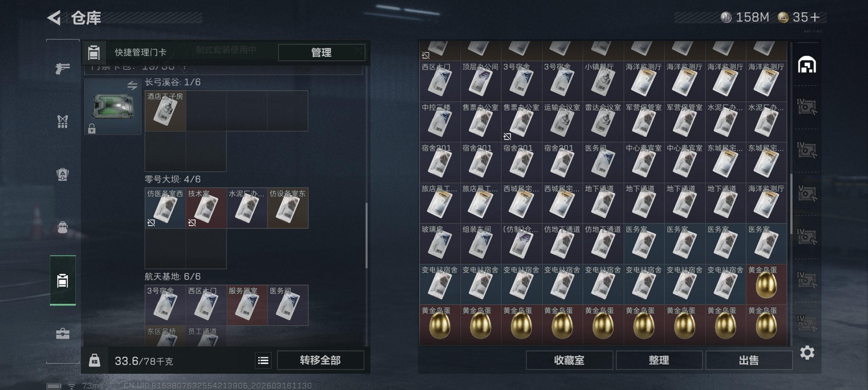Toggle the lock under the card case
This screenshot has height=390, width=868.
(92, 129)
